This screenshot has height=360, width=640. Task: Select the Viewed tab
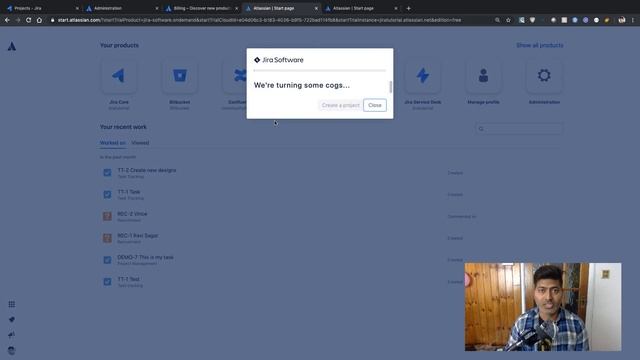point(140,143)
